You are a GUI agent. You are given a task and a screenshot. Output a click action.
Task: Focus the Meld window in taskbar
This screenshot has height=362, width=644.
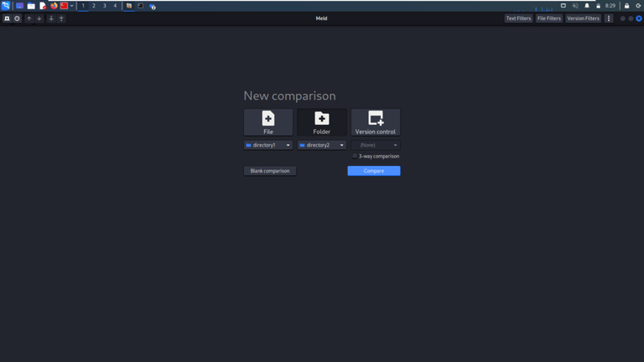pos(129,6)
